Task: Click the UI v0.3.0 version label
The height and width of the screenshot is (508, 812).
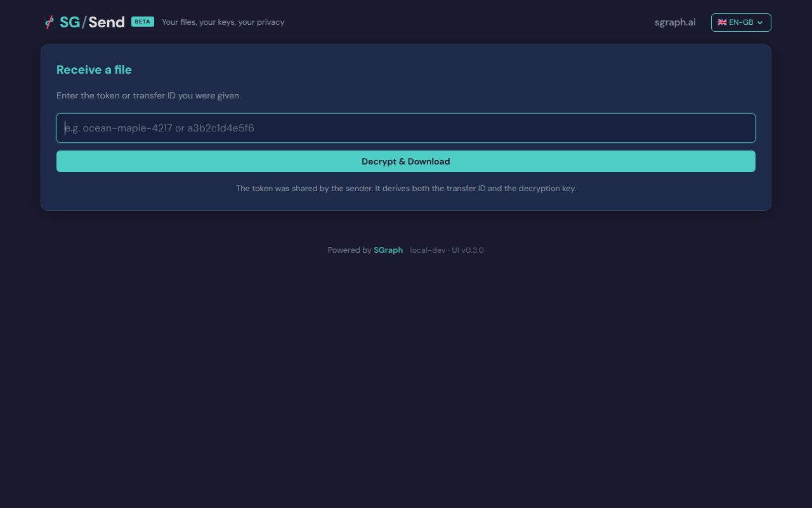Action: pyautogui.click(x=468, y=250)
